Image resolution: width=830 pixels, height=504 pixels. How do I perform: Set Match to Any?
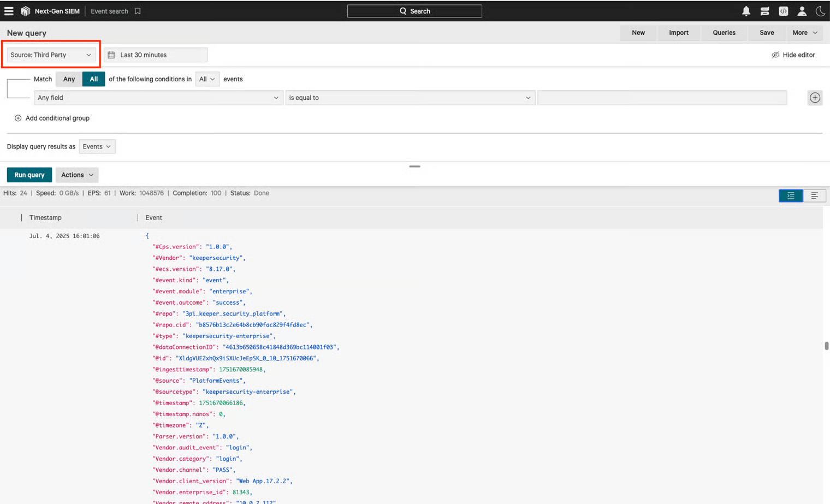pyautogui.click(x=69, y=79)
